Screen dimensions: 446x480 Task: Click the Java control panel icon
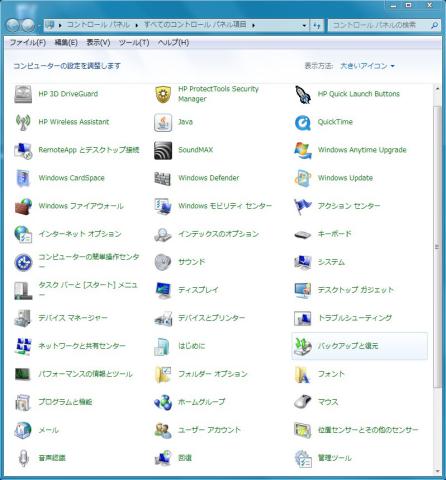pos(163,122)
